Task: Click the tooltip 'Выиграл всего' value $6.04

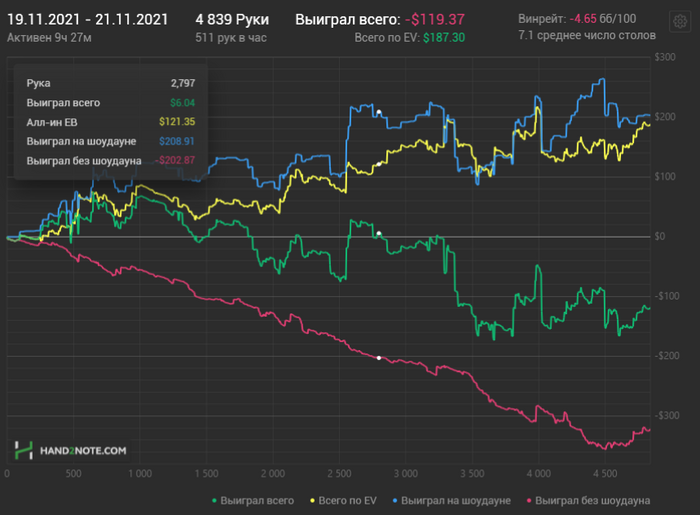Action: [183, 103]
